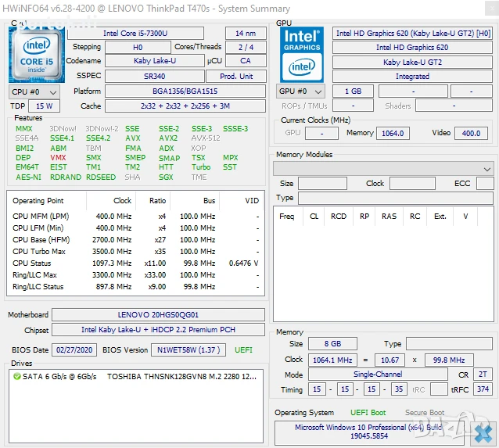
Task: Click the green UEFI indicator beside BIOS version
Action: (243, 349)
